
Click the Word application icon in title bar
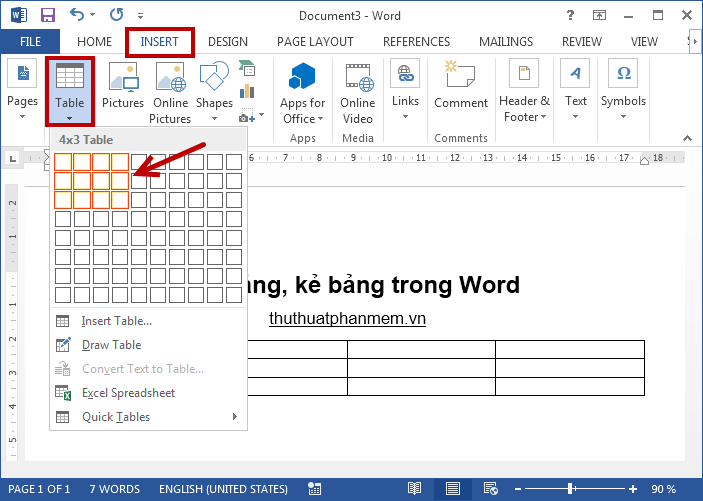18,16
